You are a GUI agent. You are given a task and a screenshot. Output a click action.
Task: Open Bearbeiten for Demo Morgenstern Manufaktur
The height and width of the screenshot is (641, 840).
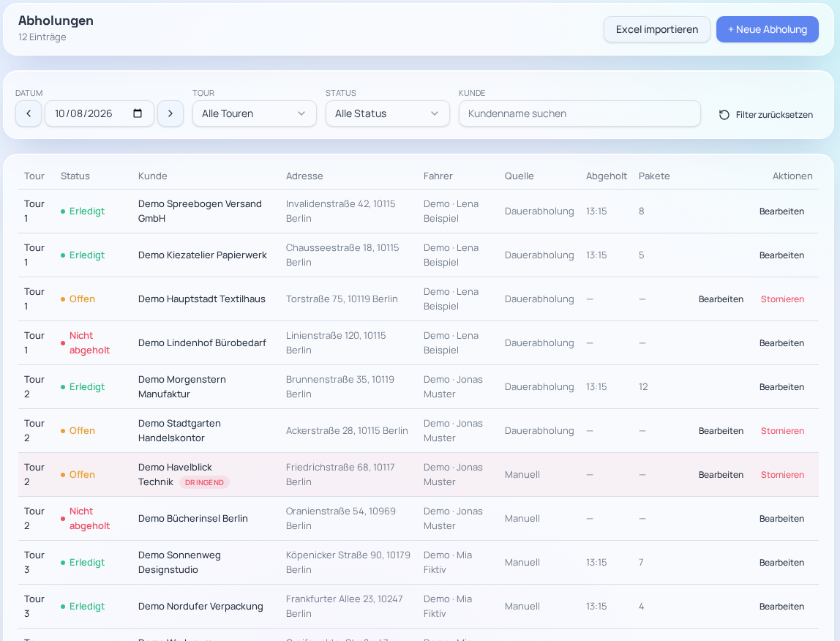(x=781, y=387)
